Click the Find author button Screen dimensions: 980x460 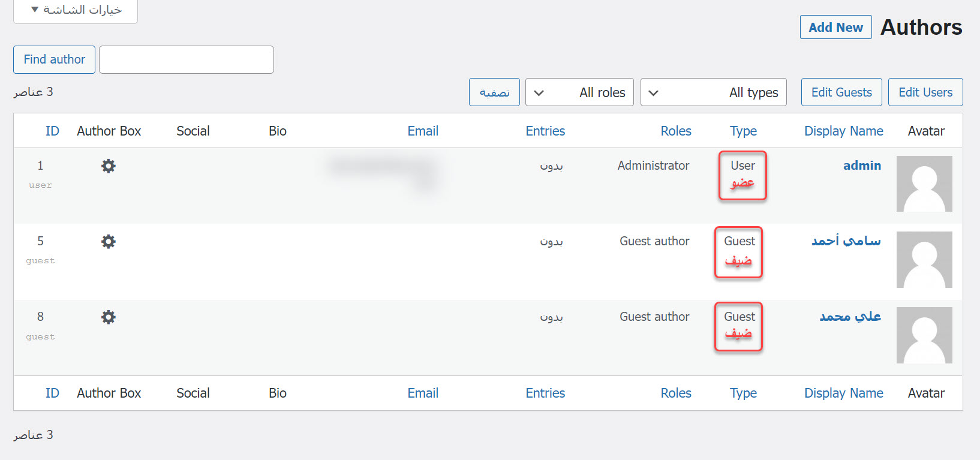[x=54, y=60]
